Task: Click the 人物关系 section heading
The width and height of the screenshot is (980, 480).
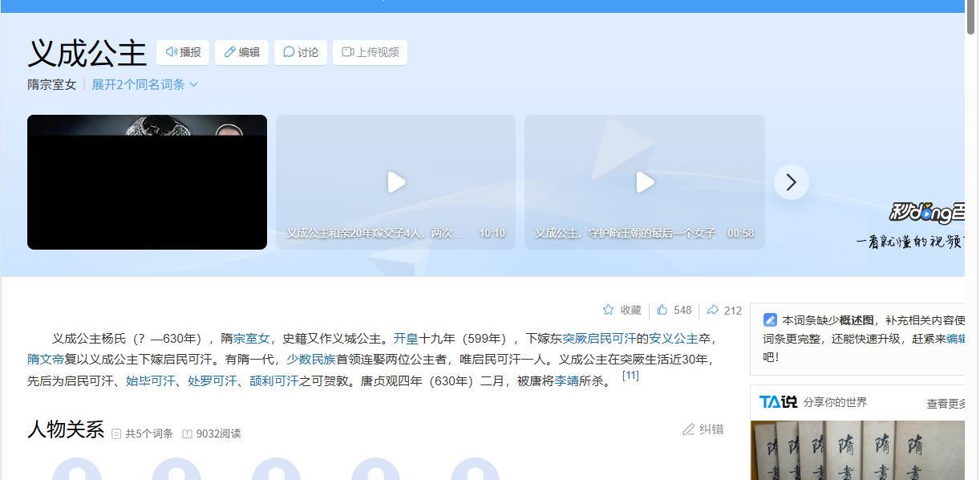Action: tap(66, 429)
